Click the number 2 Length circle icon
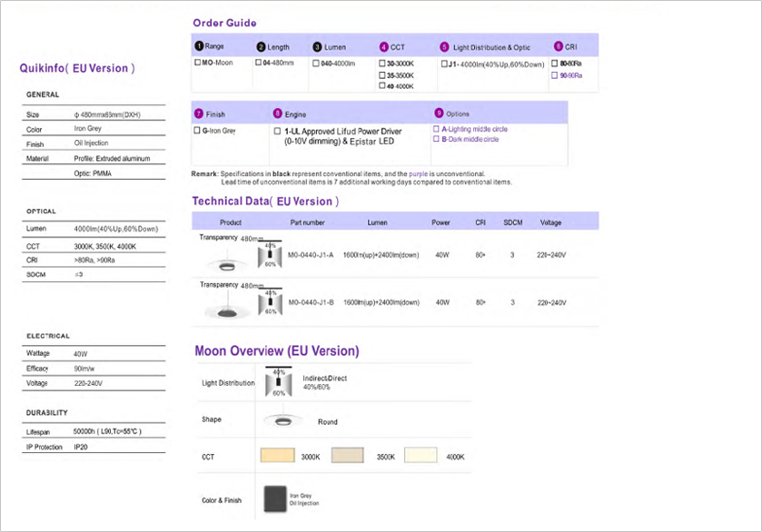762x532 pixels. point(261,46)
